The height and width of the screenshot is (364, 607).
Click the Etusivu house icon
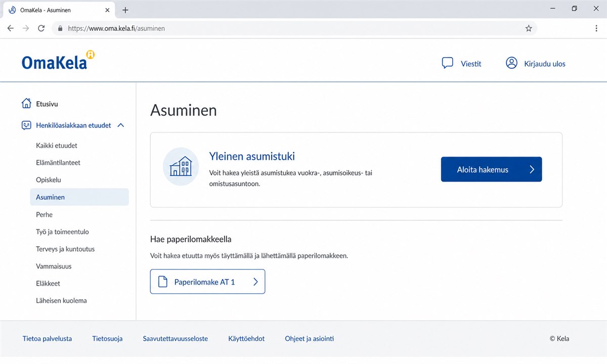click(26, 104)
